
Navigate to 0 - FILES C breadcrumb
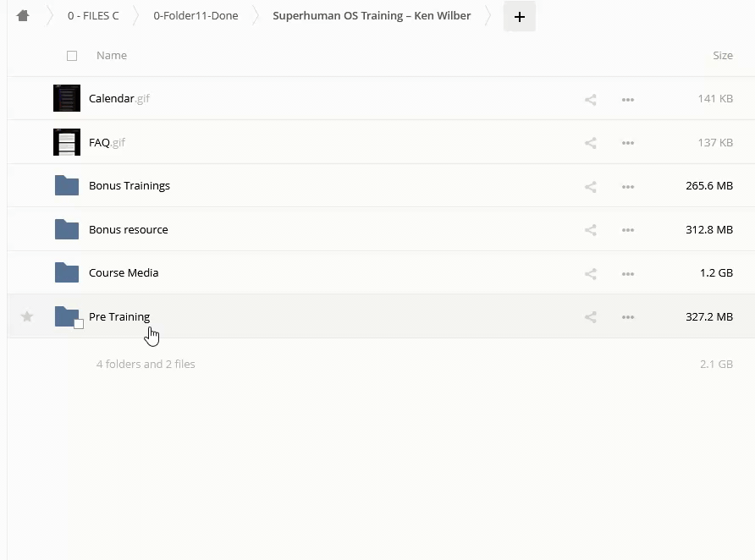[x=93, y=16]
